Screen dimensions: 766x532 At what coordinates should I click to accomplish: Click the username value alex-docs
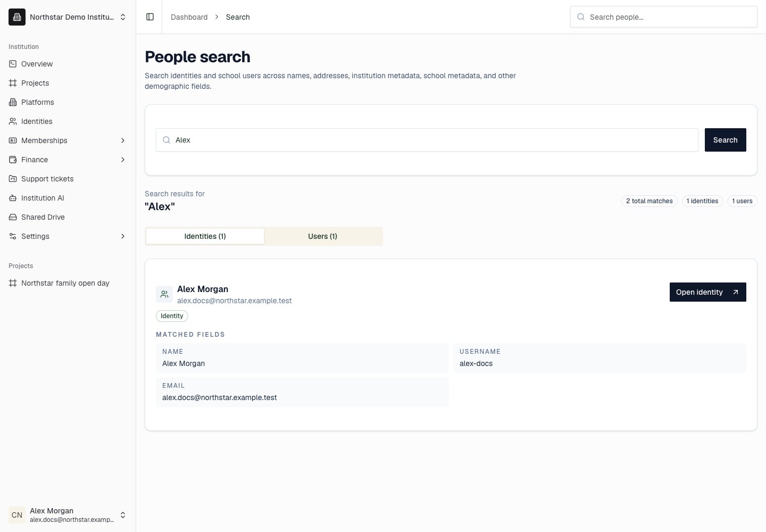click(x=476, y=363)
